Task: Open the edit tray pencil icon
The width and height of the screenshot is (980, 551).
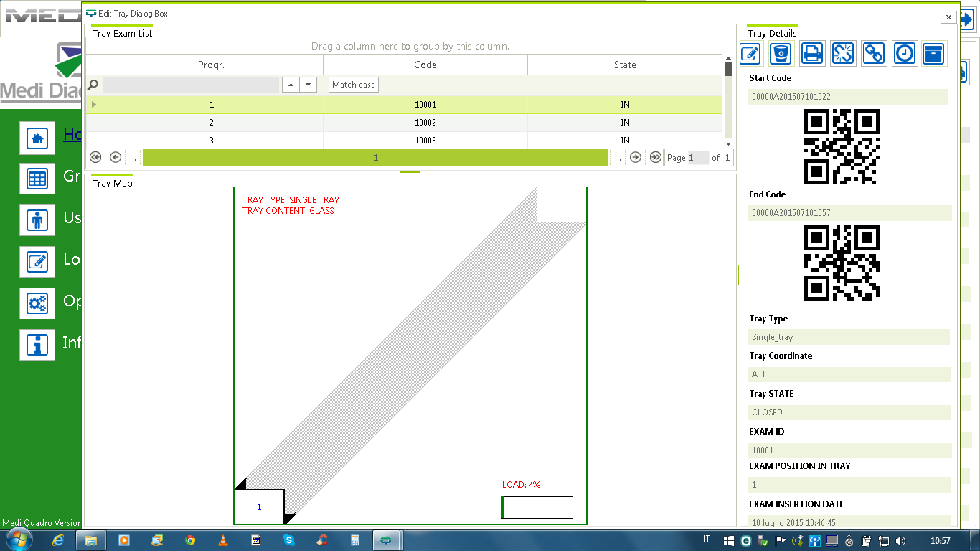Action: [x=750, y=53]
